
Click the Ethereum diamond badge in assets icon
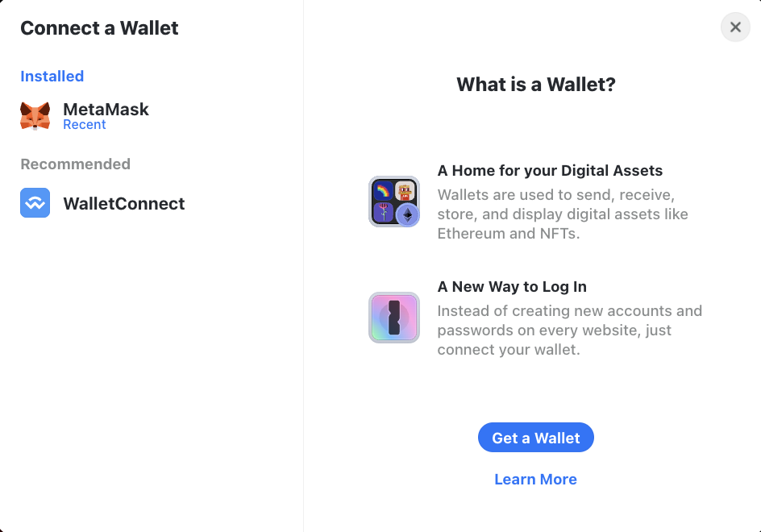pos(408,215)
